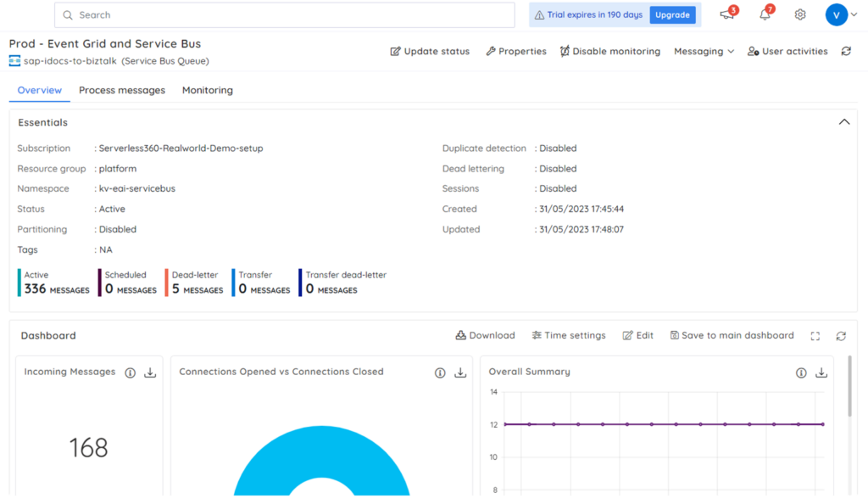Switch to the Process messages tab
The image size is (868, 504).
coord(121,90)
